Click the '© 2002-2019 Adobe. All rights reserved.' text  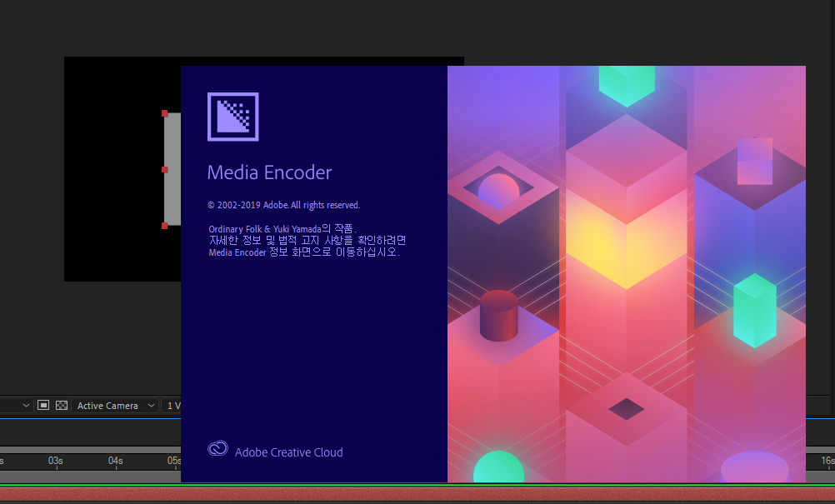coord(284,205)
